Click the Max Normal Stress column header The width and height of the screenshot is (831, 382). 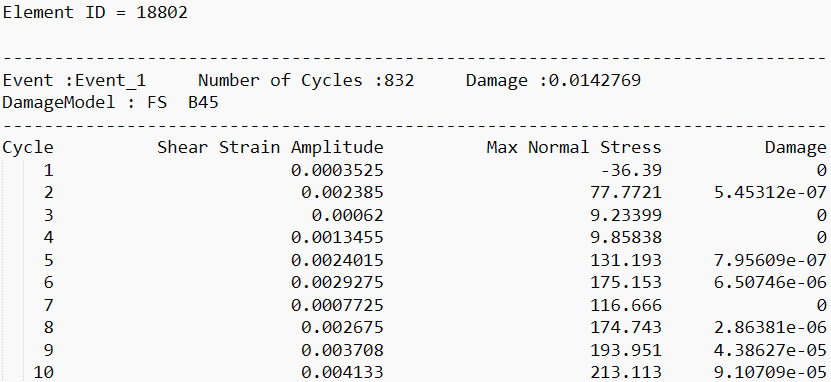click(x=574, y=147)
